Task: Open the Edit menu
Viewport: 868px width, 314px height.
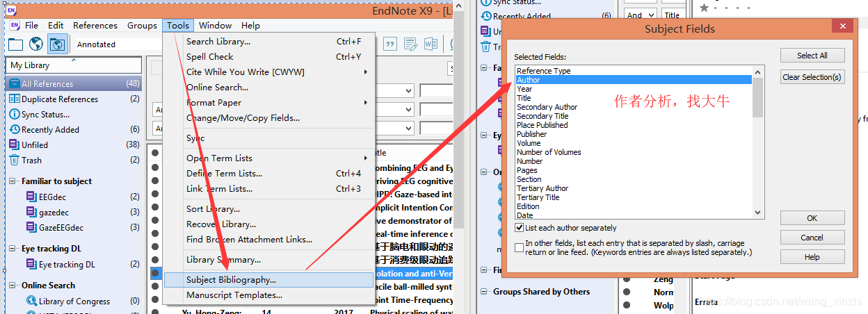Action: pos(56,26)
